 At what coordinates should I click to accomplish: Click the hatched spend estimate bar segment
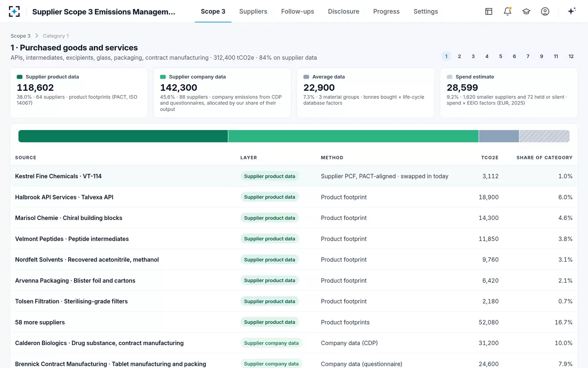[x=544, y=136]
